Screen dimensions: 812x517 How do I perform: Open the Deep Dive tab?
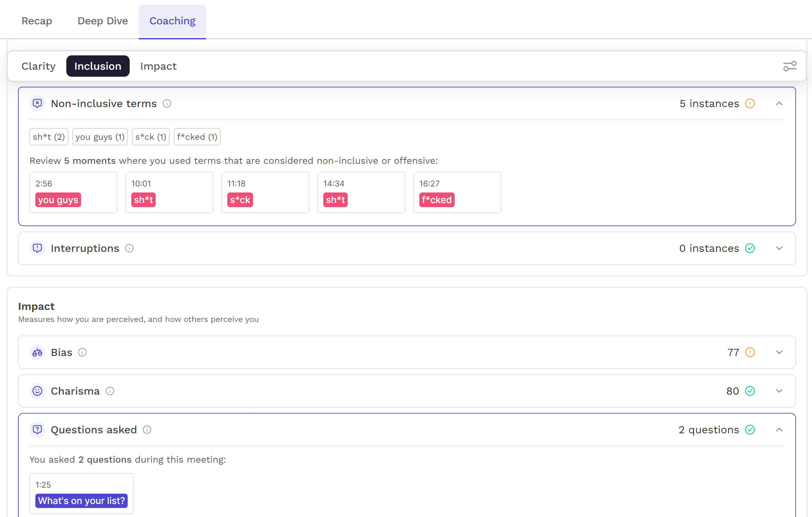103,21
